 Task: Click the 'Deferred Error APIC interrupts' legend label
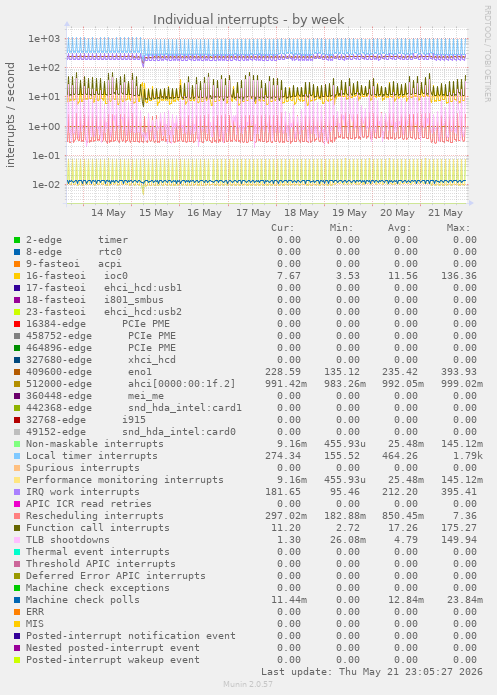[x=116, y=576]
